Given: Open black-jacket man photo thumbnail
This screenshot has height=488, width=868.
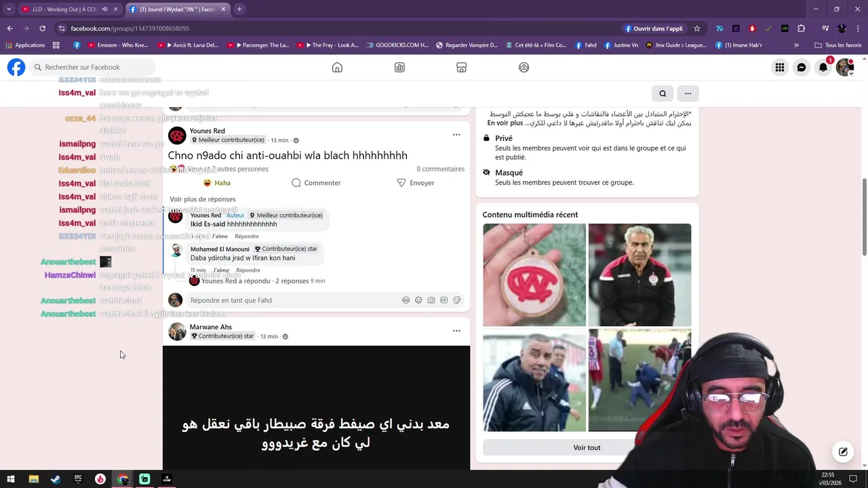Looking at the screenshot, I should coord(534,380).
